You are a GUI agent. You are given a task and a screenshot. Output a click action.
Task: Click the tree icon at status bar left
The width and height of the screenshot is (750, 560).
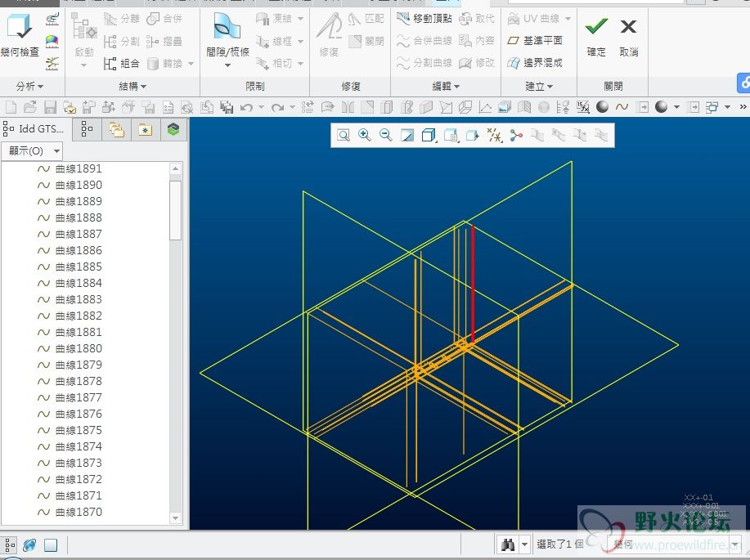tap(10, 544)
